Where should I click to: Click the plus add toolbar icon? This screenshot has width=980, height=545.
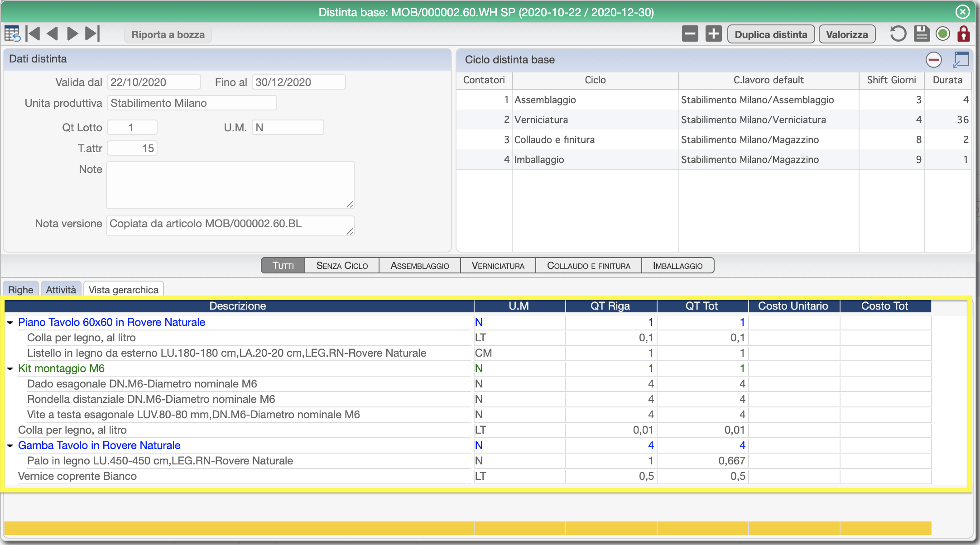pos(713,34)
